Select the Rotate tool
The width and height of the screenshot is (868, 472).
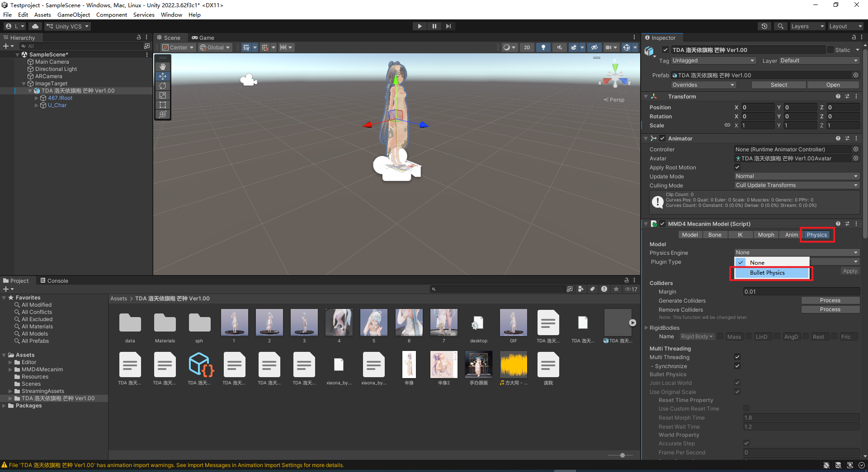point(163,86)
